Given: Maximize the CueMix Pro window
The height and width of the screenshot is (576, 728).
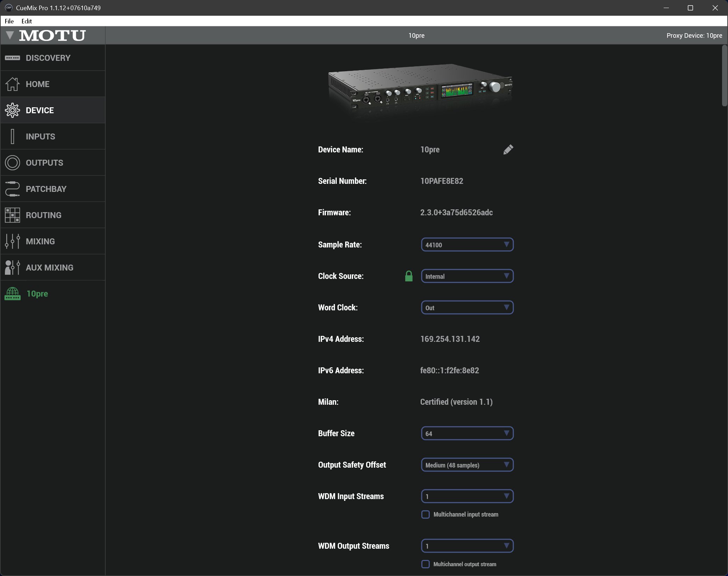Looking at the screenshot, I should tap(691, 8).
